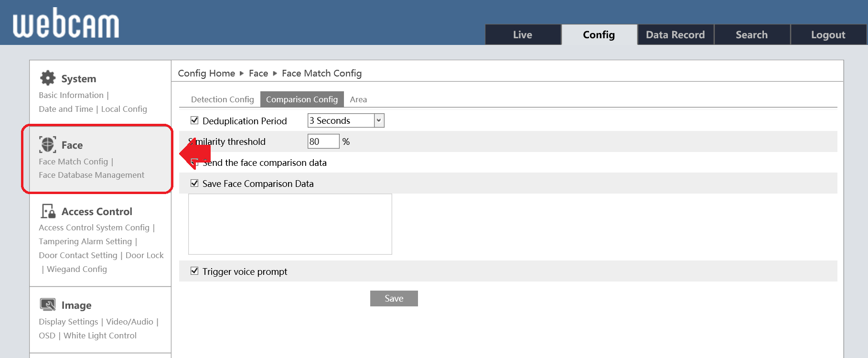
Task: Uncheck Trigger voice prompt
Action: click(194, 271)
